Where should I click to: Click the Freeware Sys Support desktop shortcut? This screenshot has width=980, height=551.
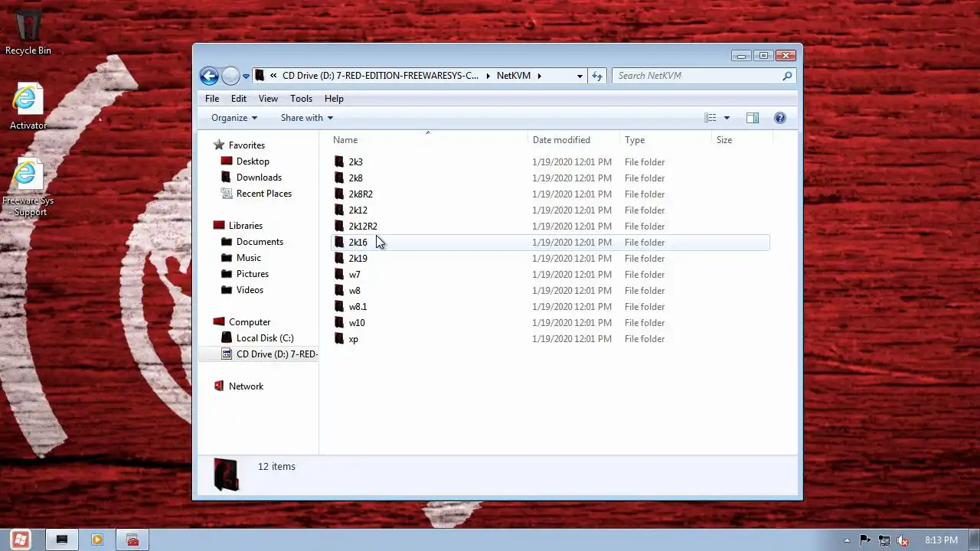click(28, 187)
